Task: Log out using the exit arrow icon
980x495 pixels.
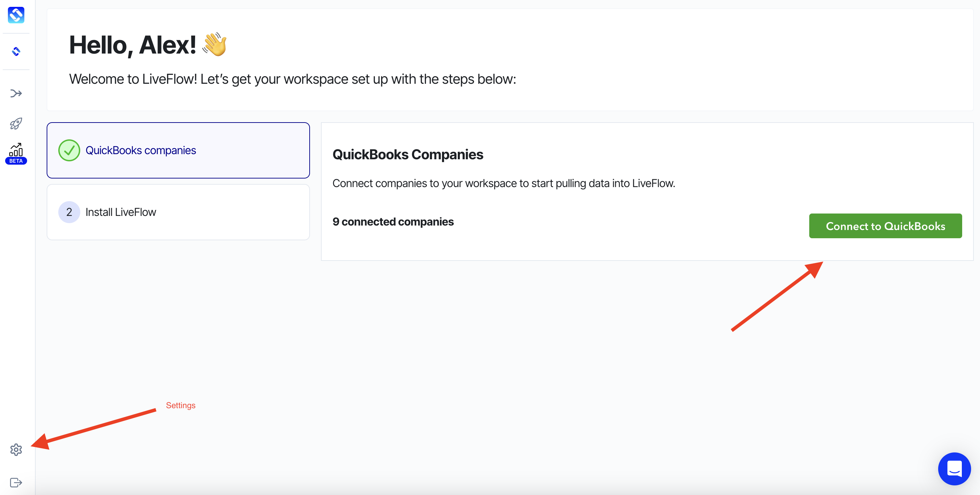Action: [16, 483]
